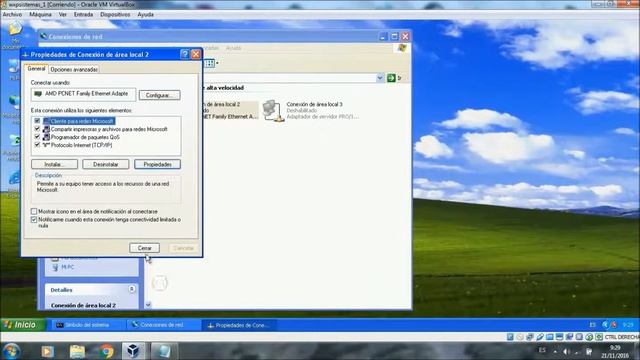This screenshot has height=360, width=640.
Task: Open VirtualBox Dispositivos menu
Action: (x=115, y=14)
